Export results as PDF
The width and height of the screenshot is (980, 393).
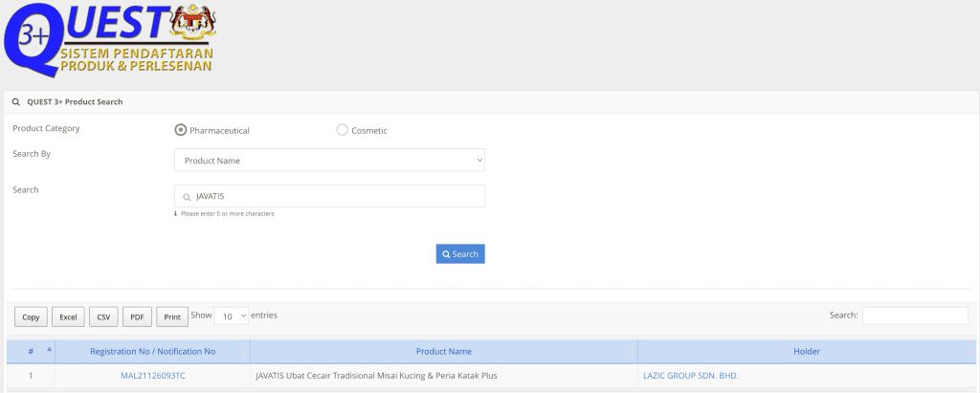tap(137, 317)
